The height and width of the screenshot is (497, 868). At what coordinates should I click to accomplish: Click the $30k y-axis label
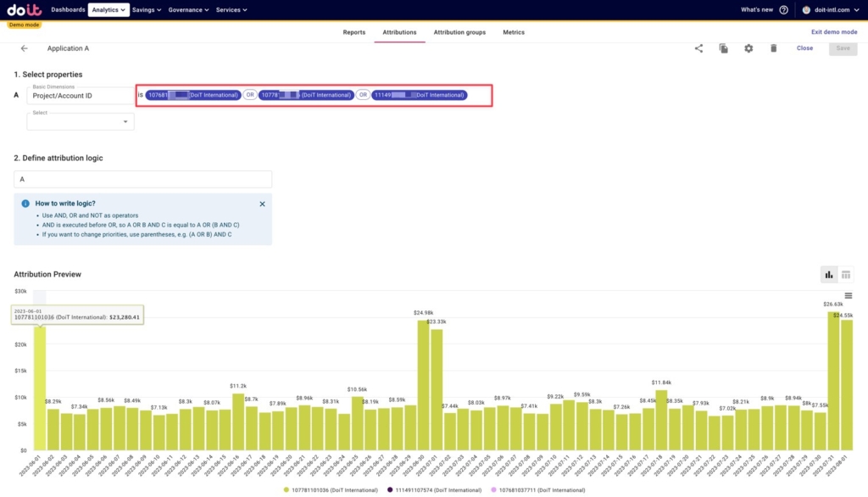point(20,292)
